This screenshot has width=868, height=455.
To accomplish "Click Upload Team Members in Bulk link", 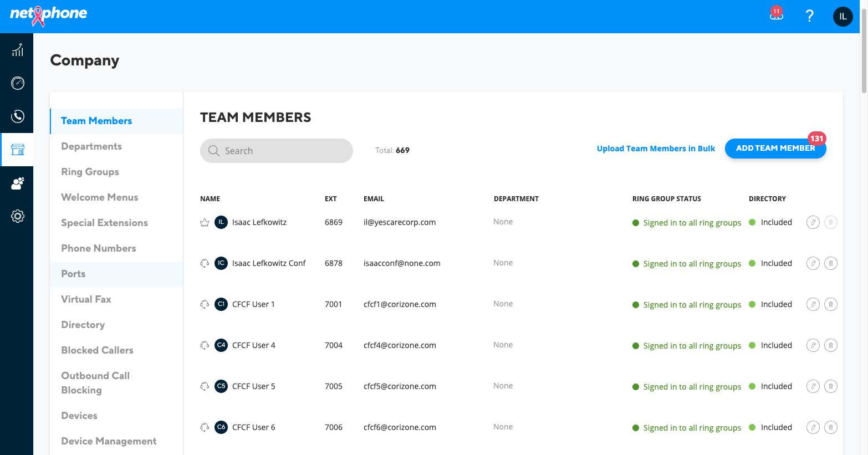I will coord(656,149).
